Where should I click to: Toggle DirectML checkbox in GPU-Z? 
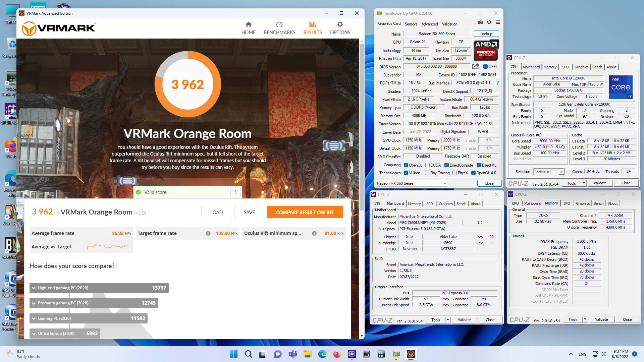(x=479, y=165)
